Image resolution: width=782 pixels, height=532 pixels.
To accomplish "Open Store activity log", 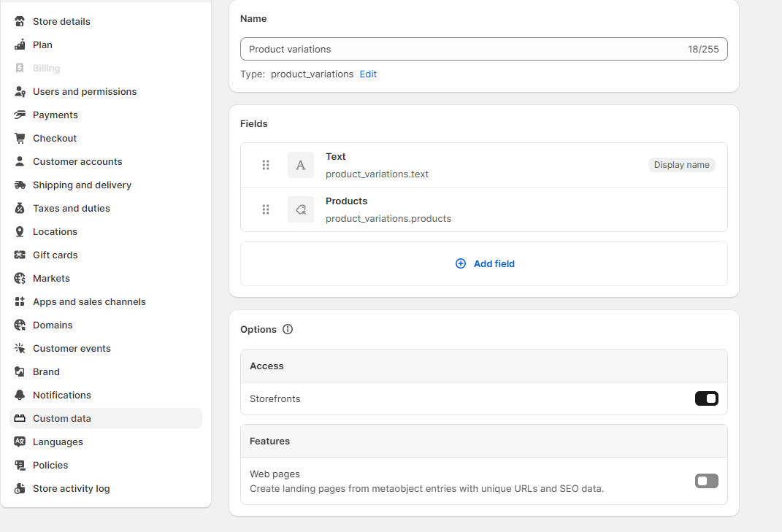I will [71, 488].
